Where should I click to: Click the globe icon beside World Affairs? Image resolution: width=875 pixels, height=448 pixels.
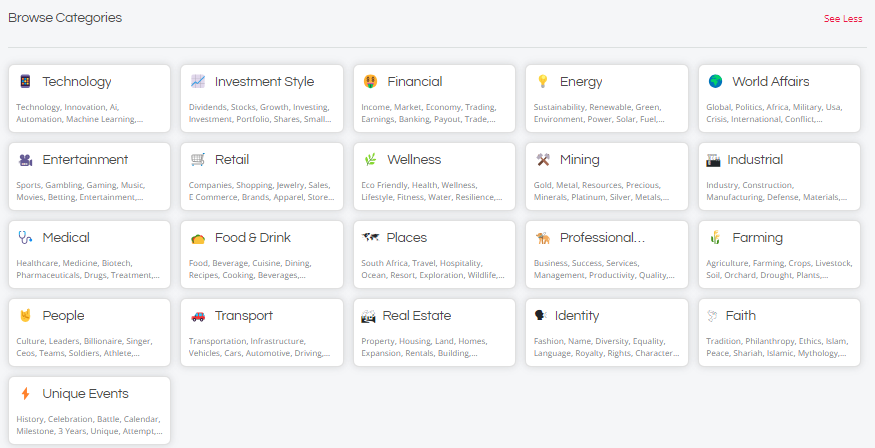coord(715,82)
